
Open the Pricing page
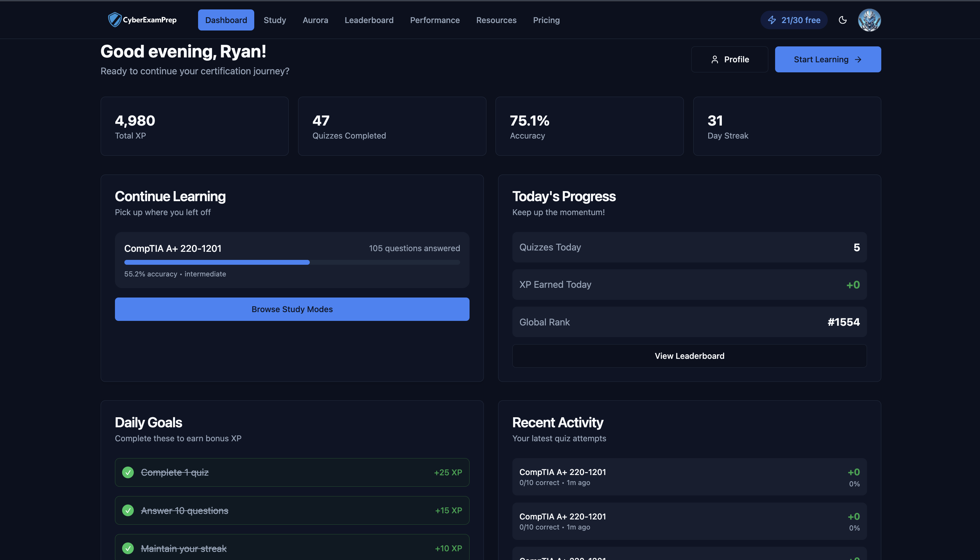[x=546, y=20]
